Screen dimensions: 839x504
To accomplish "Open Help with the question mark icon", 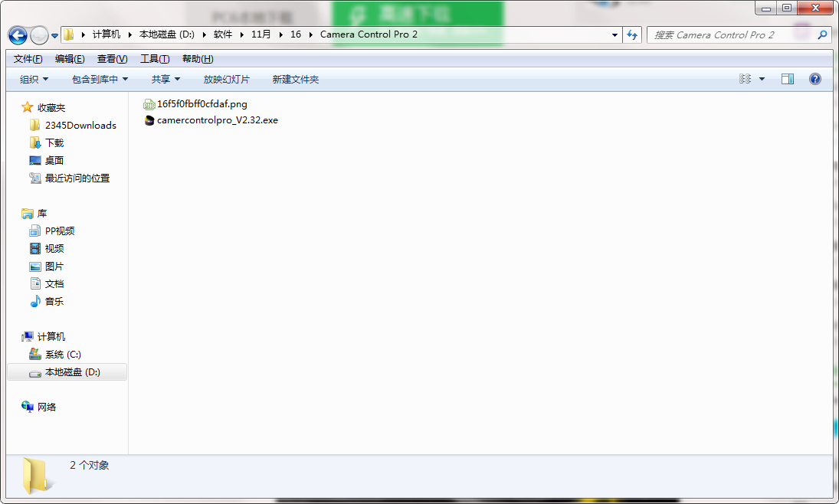I will (x=815, y=79).
